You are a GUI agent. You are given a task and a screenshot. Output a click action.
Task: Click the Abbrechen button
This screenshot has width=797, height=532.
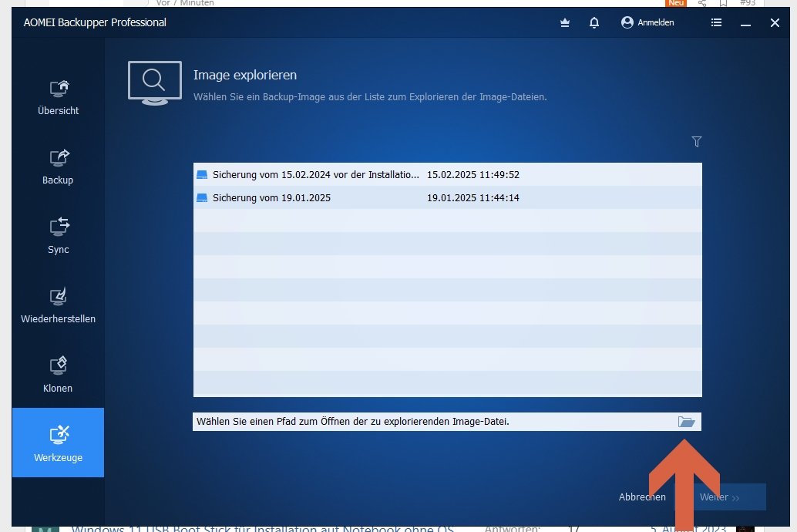click(642, 497)
